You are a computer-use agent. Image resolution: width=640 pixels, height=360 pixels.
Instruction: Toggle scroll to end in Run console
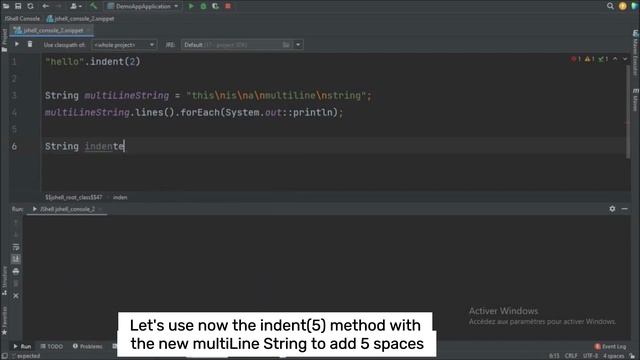[x=16, y=259]
